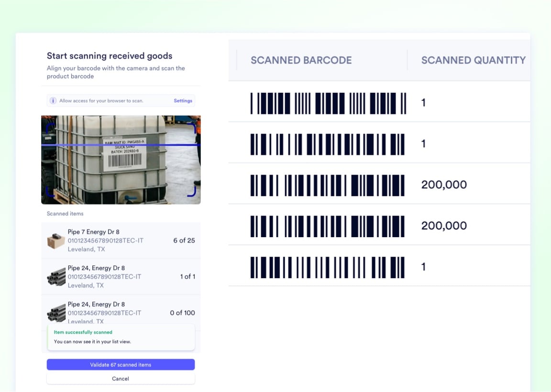551x392 pixels.
Task: Click quantity 200,000 in the third table row
Action: tap(444, 185)
